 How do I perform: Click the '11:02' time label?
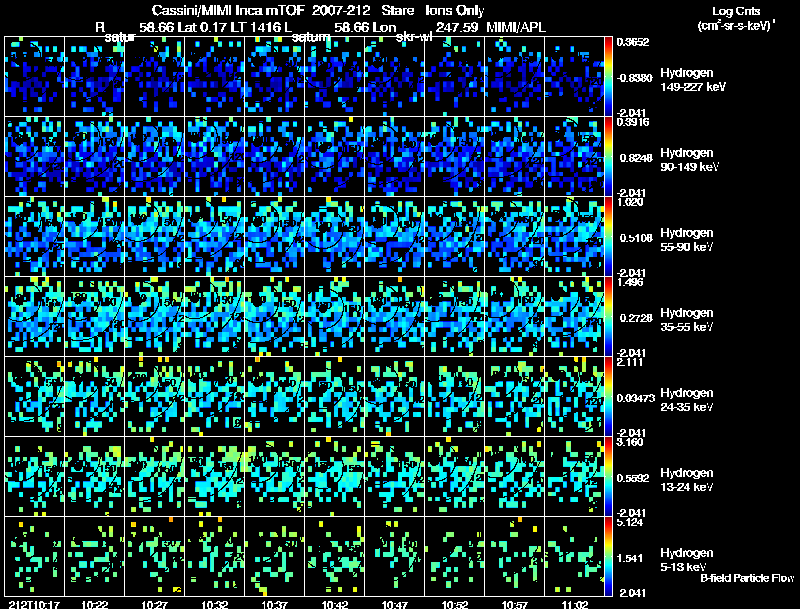[x=574, y=604]
